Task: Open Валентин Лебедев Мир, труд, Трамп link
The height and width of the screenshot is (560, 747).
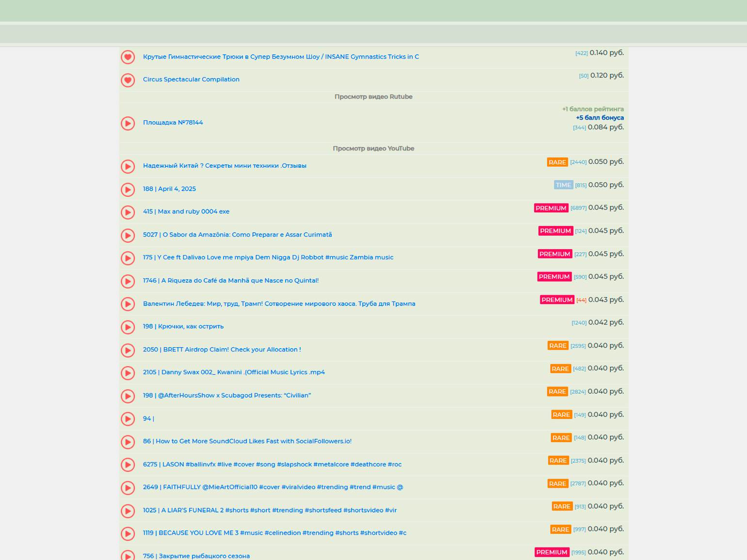Action: [279, 304]
